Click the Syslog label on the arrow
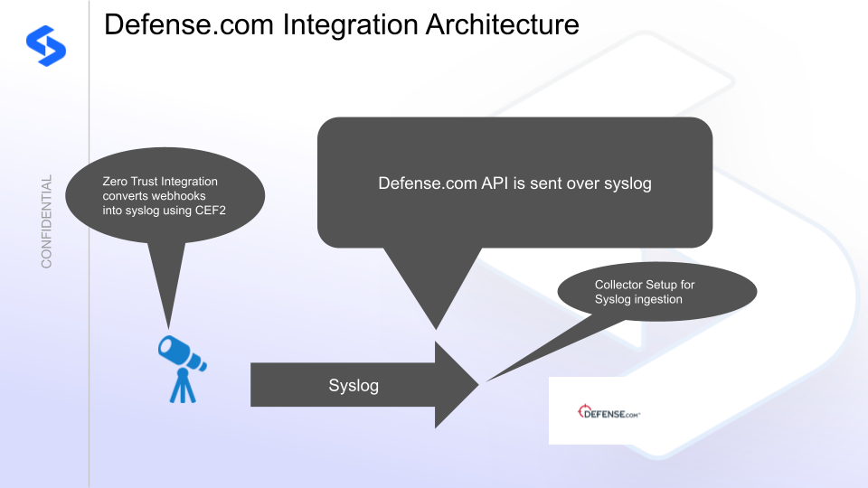 click(x=353, y=386)
